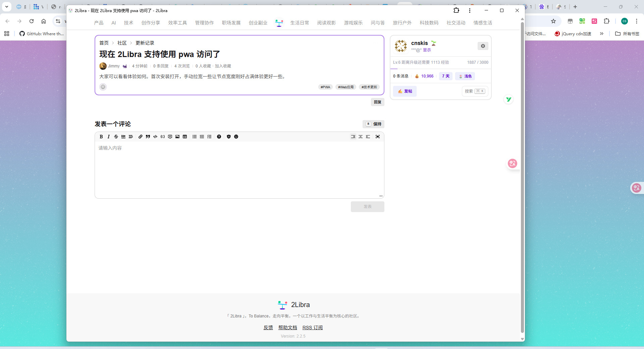Apply strikethrough formatting

116,137
